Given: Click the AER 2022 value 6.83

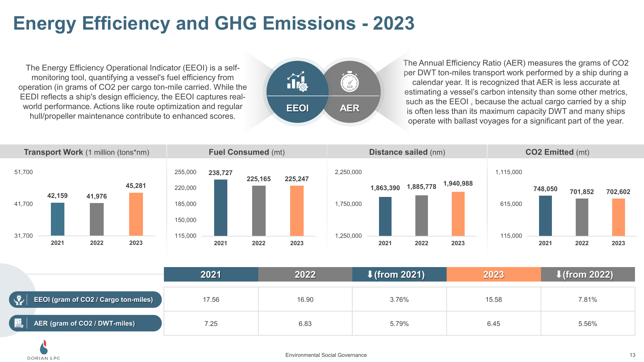Looking at the screenshot, I should coord(305,324).
